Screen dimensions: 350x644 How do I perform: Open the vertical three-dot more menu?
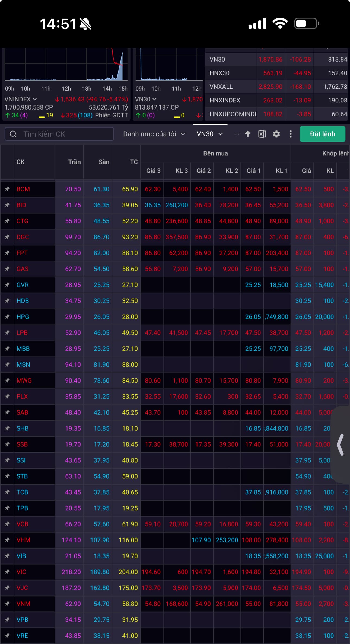point(291,134)
